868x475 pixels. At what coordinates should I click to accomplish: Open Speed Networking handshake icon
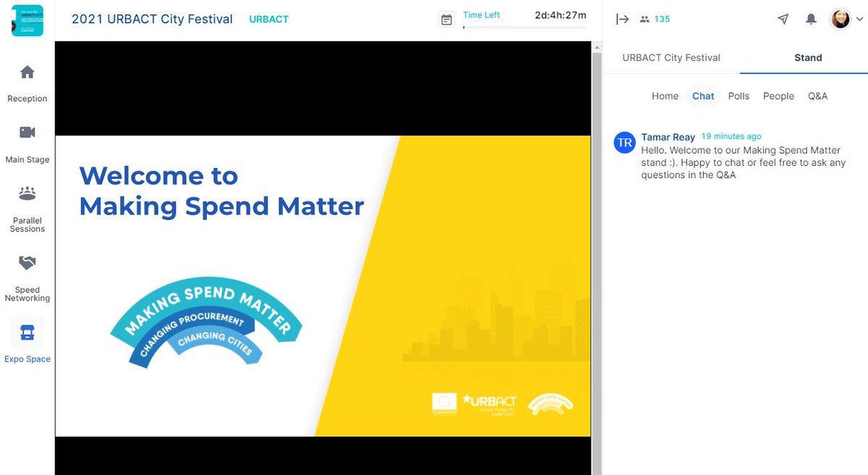(x=27, y=263)
